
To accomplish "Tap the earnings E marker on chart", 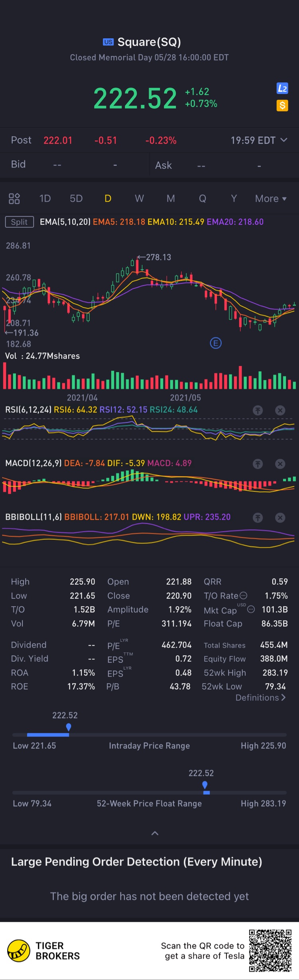I will [x=216, y=343].
